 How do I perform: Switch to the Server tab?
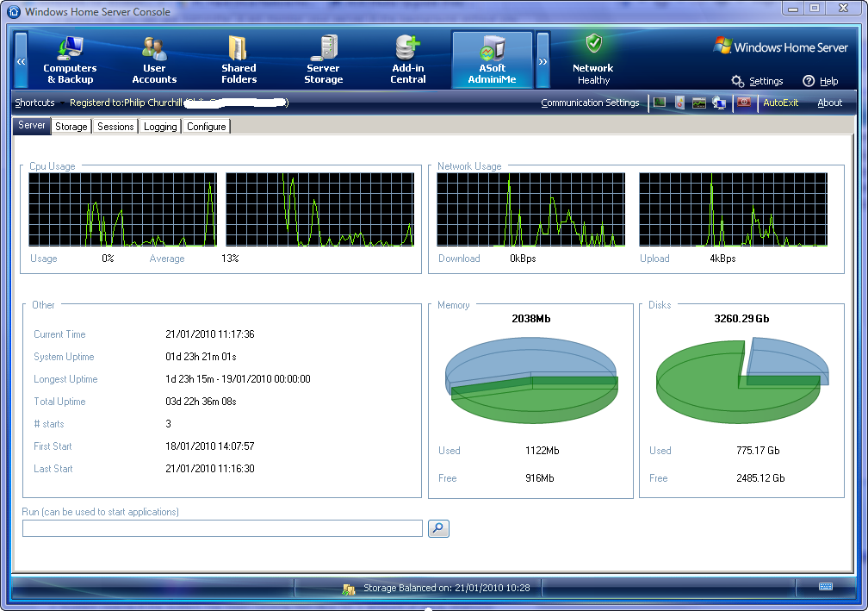coord(32,125)
